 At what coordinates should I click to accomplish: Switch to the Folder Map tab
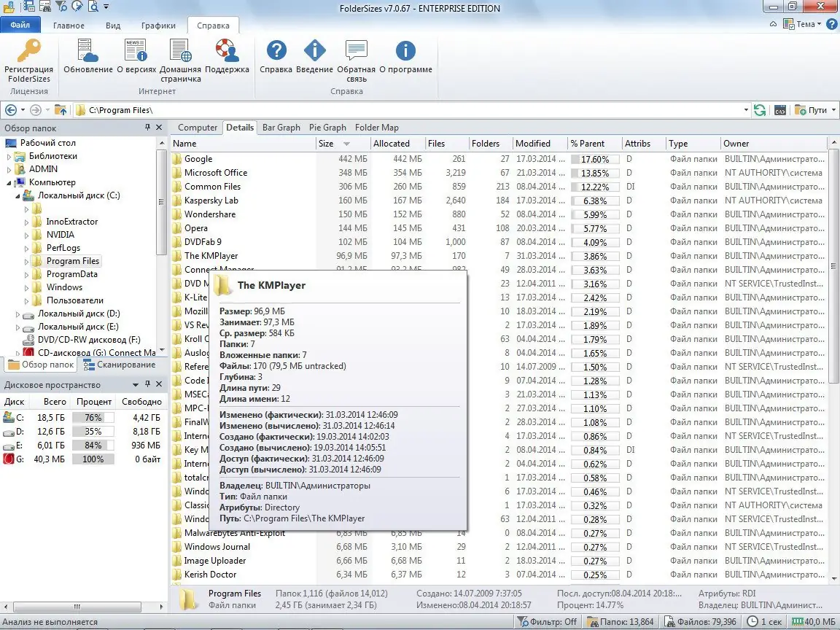(376, 128)
